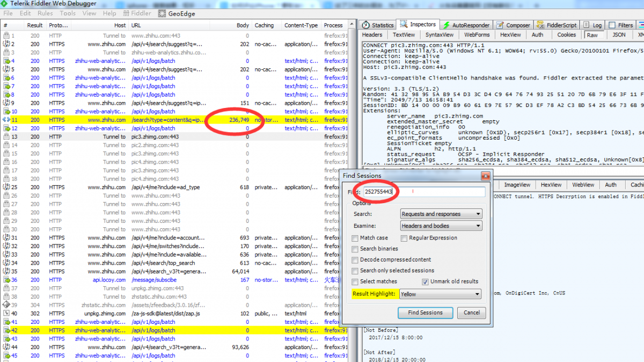Viewport: 644px width, 362px height.
Task: Sort sessions by the Result column header
Action: click(x=35, y=25)
